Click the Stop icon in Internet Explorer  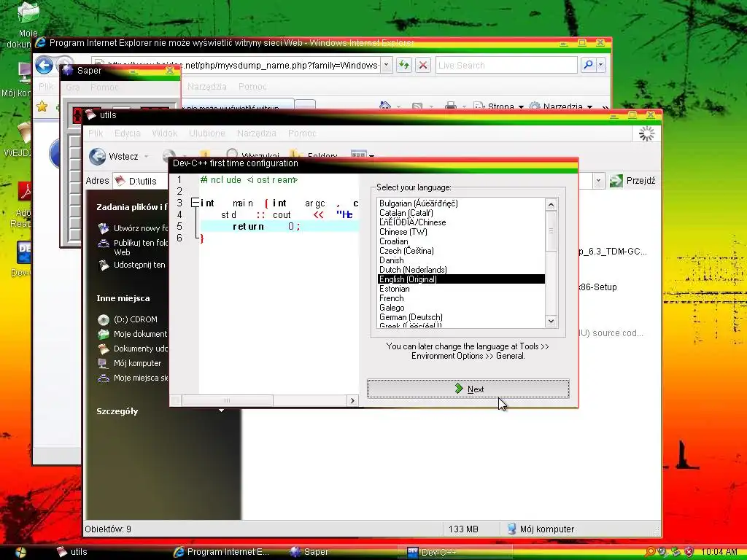pos(422,65)
